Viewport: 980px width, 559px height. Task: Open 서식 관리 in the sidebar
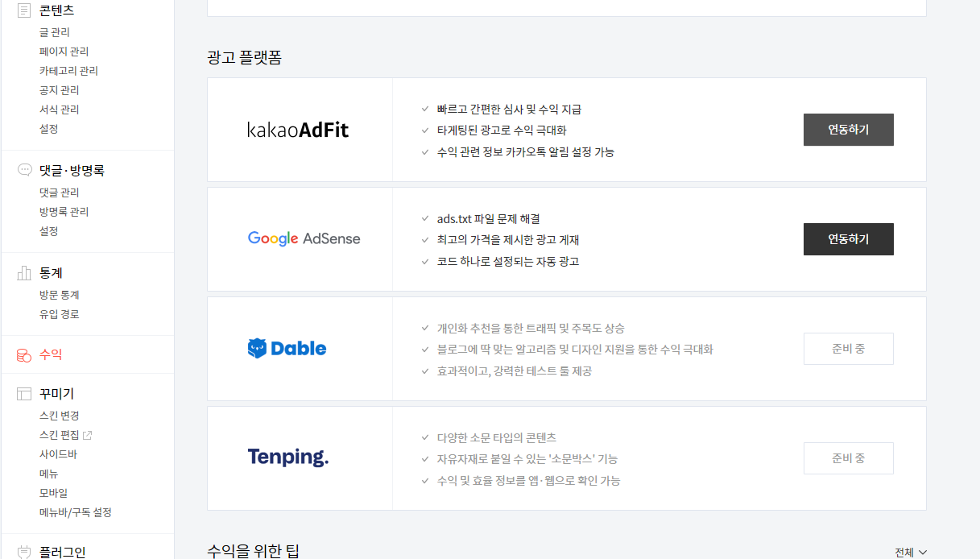[59, 110]
